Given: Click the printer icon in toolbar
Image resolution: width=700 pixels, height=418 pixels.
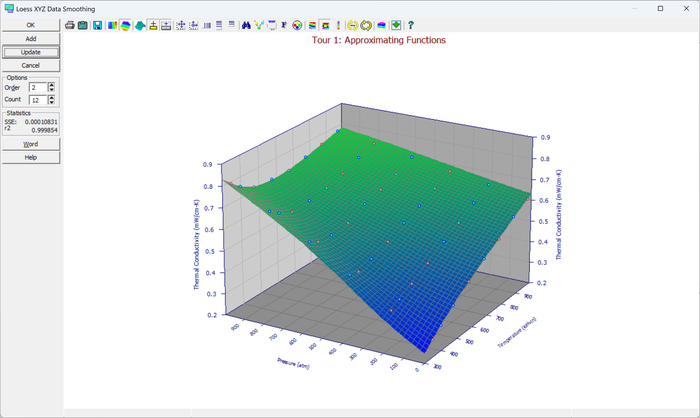Looking at the screenshot, I should [x=70, y=25].
